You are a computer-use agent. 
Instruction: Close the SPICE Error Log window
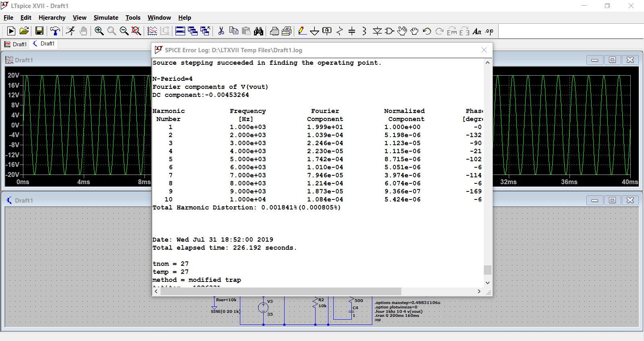[x=484, y=50]
